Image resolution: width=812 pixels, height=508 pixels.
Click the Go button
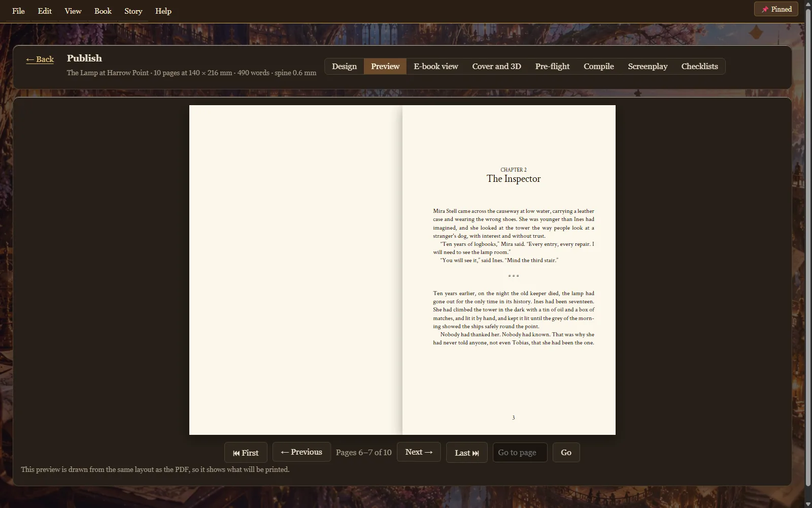point(566,453)
